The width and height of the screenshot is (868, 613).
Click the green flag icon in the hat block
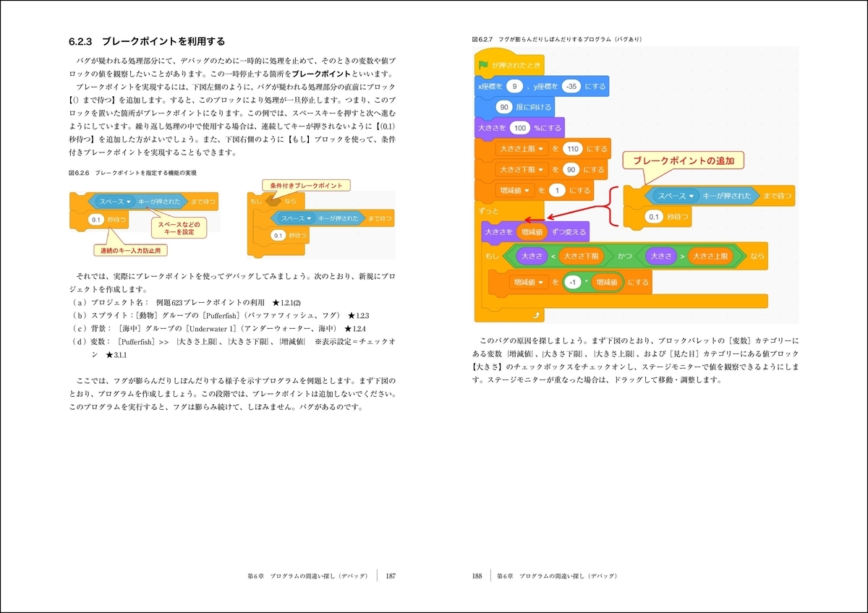click(483, 65)
